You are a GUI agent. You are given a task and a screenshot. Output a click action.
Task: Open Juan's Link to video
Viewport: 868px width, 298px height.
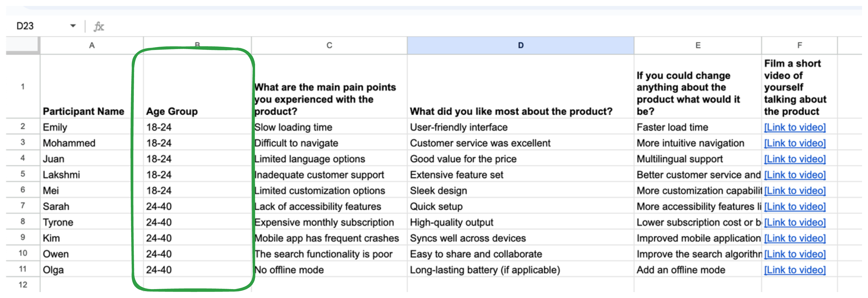795,159
